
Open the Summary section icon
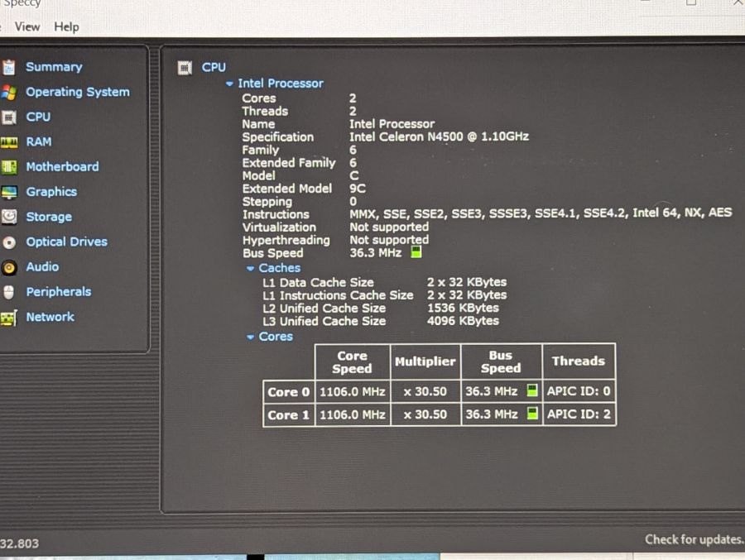tap(8, 68)
